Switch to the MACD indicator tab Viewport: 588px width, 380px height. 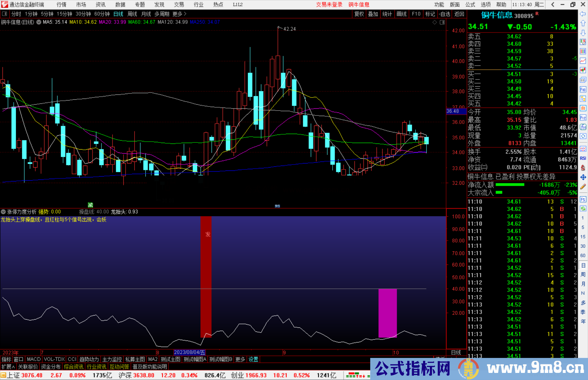[33, 359]
